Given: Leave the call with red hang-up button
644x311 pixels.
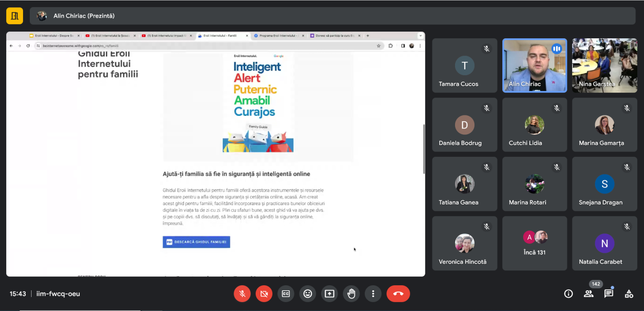Looking at the screenshot, I should 398,294.
